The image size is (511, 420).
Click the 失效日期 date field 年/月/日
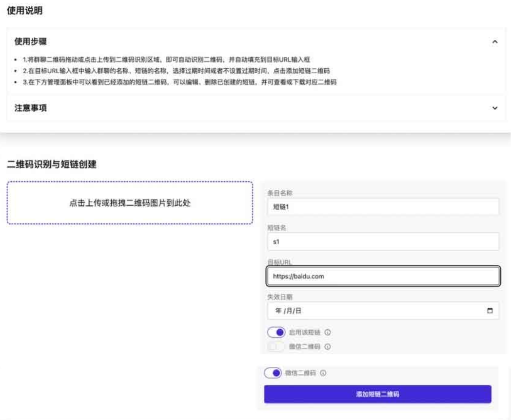(383, 311)
